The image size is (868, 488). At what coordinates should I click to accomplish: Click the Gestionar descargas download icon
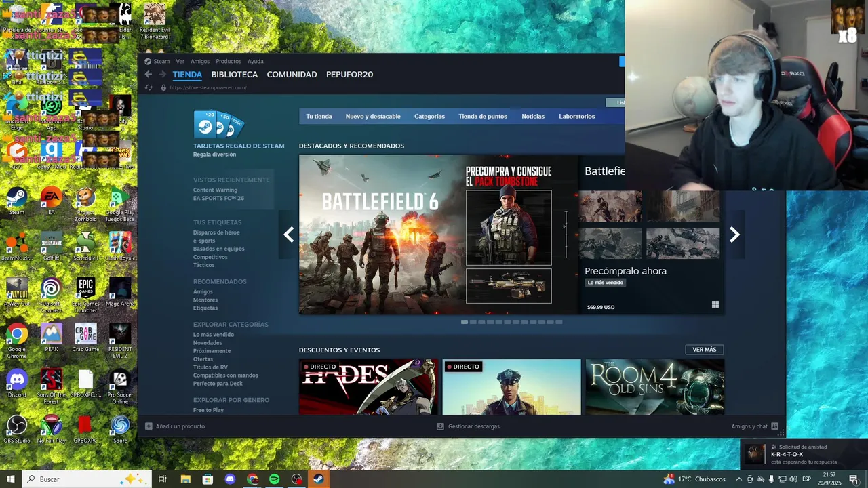tap(440, 426)
